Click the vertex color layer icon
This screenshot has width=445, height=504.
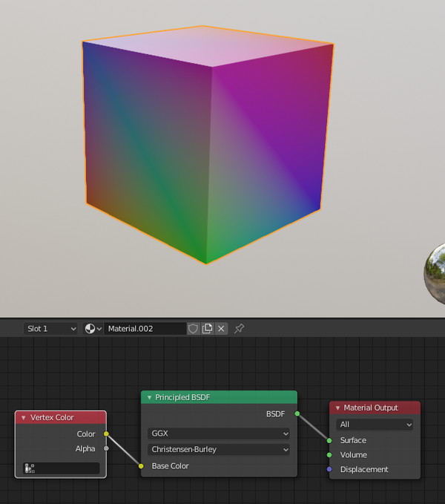coord(30,468)
